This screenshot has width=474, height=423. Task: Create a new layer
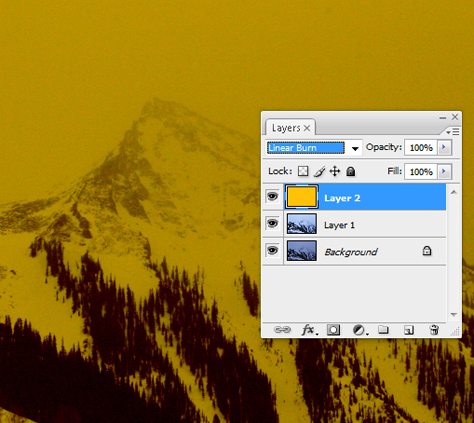pyautogui.click(x=409, y=330)
